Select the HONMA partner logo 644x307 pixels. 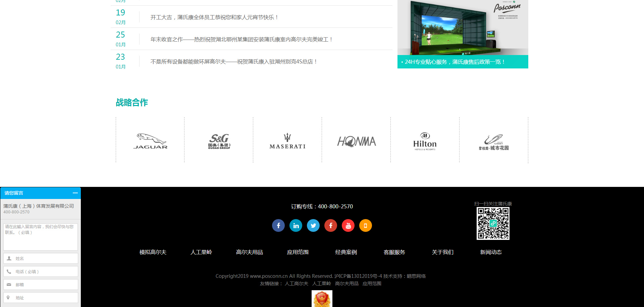click(x=356, y=141)
